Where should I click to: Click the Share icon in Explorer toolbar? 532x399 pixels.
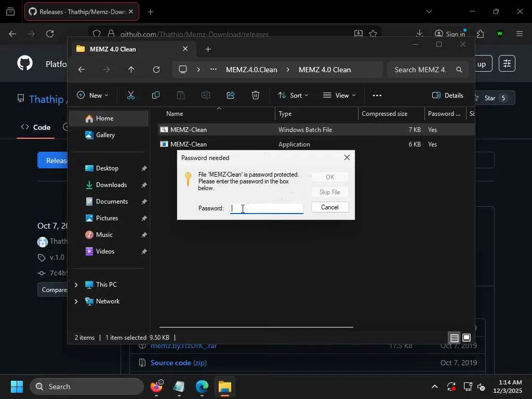[x=231, y=96]
